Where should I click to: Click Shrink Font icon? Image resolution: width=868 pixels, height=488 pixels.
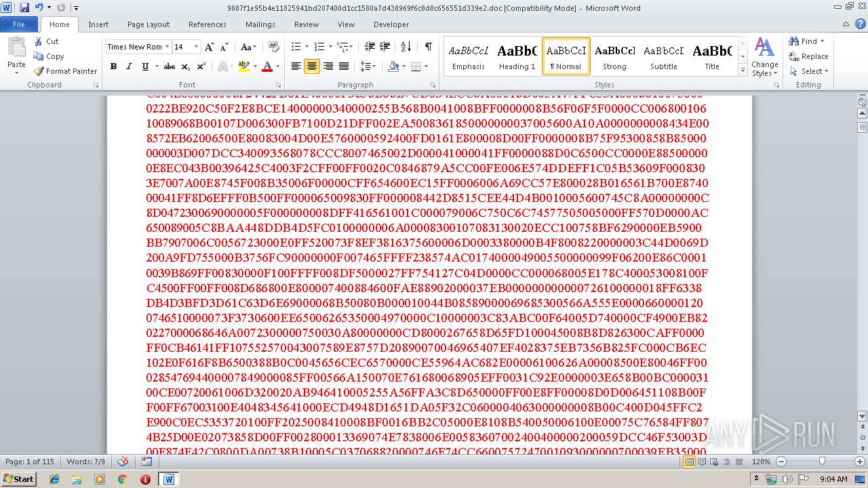tap(224, 47)
